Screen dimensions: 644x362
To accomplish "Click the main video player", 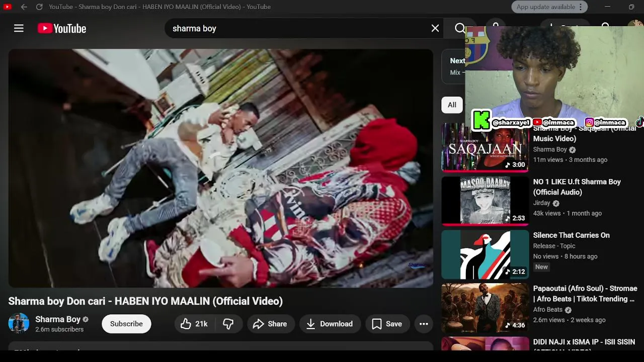I will click(220, 168).
